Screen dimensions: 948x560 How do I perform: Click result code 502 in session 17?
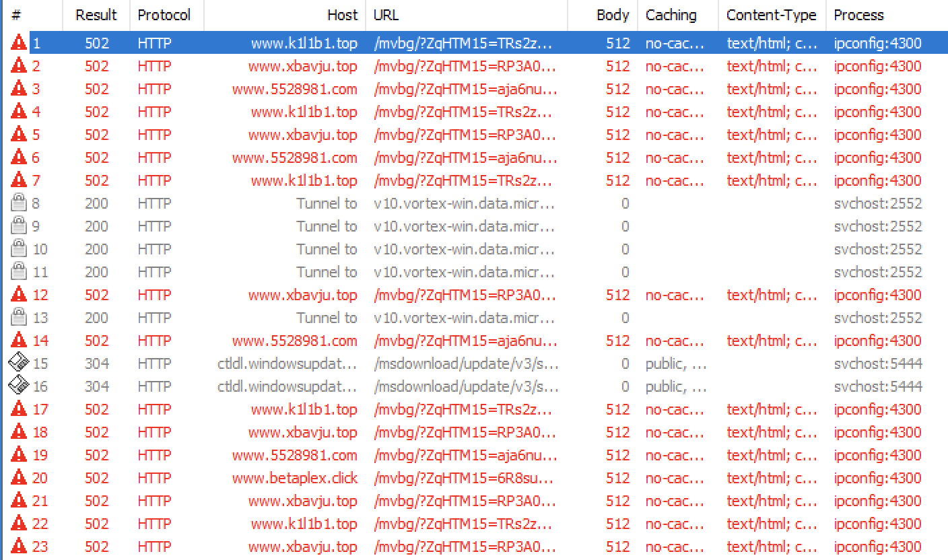click(x=96, y=409)
